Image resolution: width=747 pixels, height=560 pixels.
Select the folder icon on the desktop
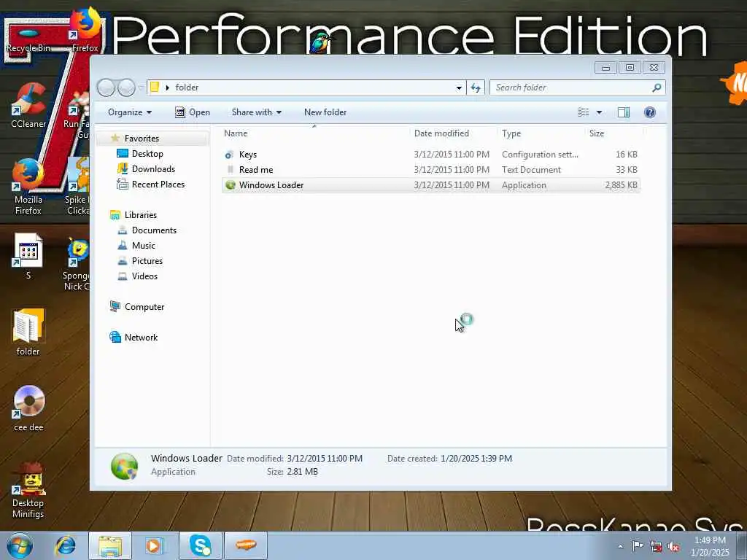coord(28,332)
